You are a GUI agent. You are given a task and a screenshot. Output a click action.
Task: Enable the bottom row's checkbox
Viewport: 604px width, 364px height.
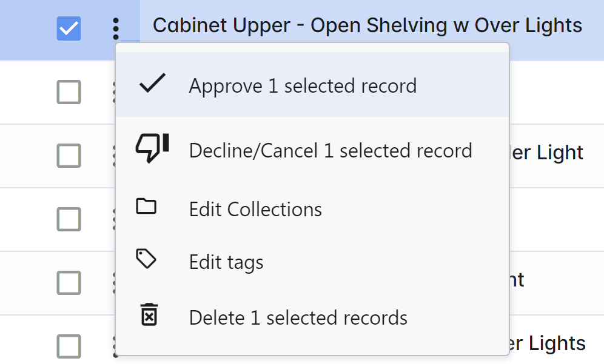pyautogui.click(x=69, y=346)
